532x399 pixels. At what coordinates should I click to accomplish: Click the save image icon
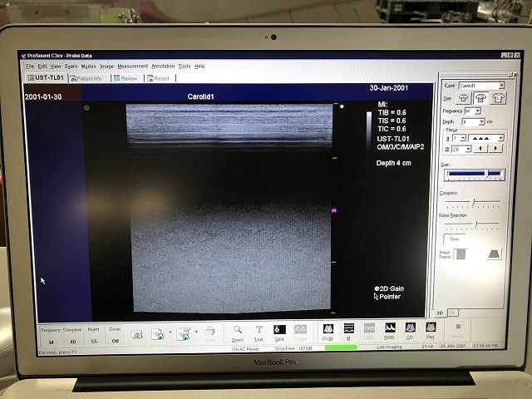(x=158, y=334)
